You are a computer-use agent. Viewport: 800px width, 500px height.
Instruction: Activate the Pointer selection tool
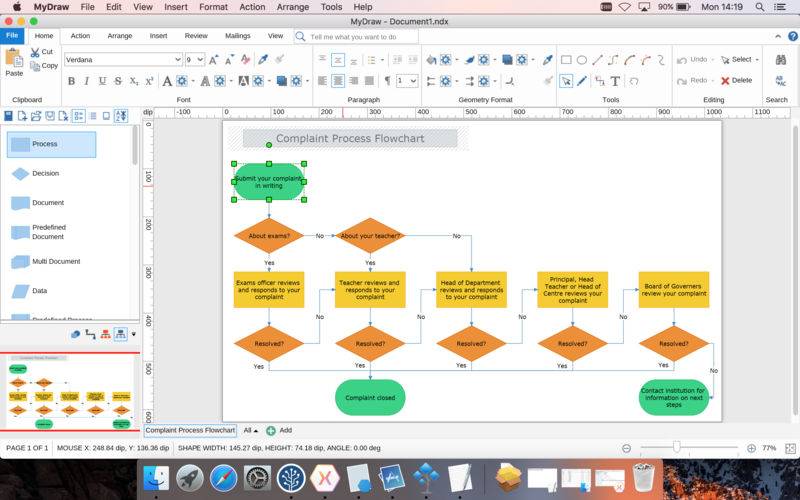tap(566, 81)
